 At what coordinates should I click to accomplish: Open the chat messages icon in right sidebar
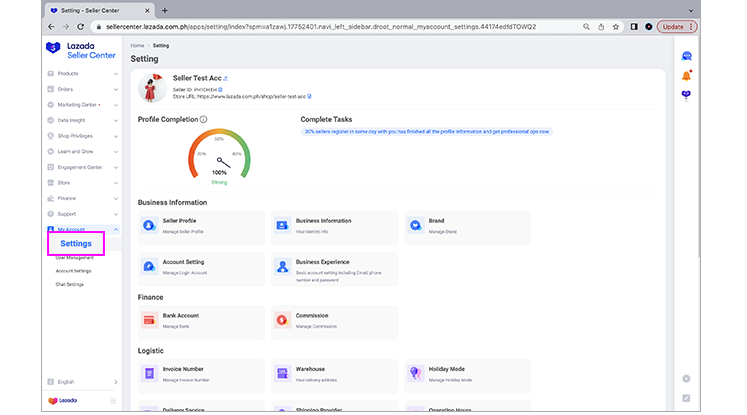coord(686,56)
